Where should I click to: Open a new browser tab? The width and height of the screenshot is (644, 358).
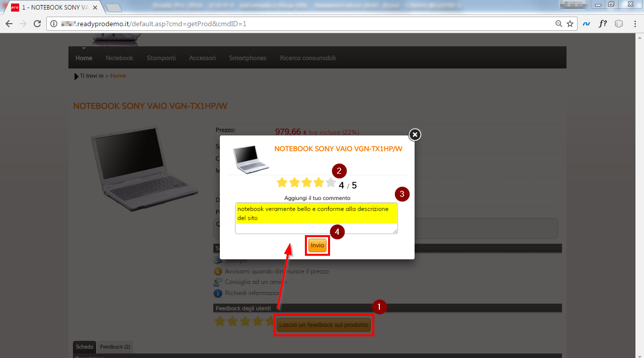pos(114,8)
